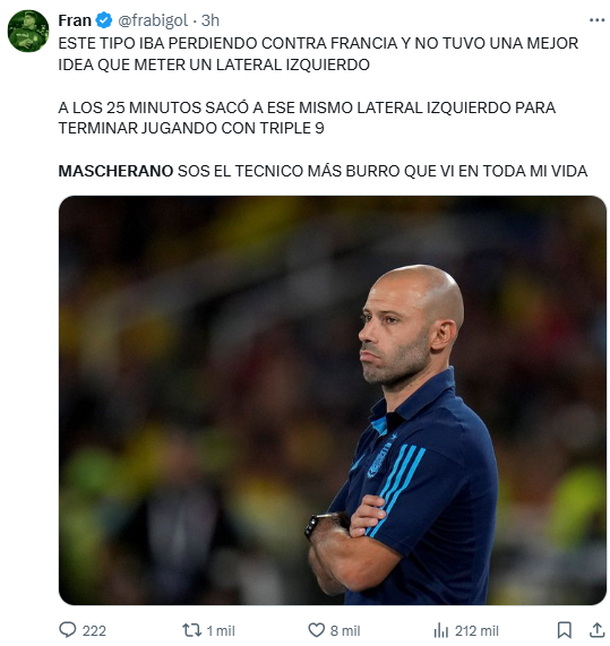Open the view analytics bar chart icon

tap(441, 630)
